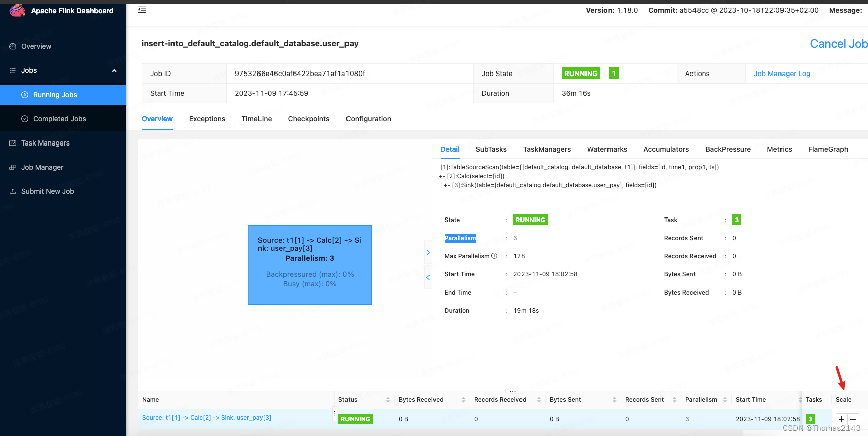Expand detail panel with right chevron
Screen dimensions: 868x436
pyautogui.click(x=428, y=253)
